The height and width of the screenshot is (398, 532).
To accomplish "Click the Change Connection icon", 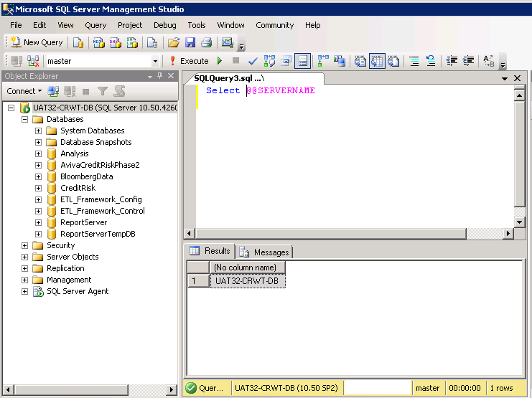I will (x=33, y=61).
